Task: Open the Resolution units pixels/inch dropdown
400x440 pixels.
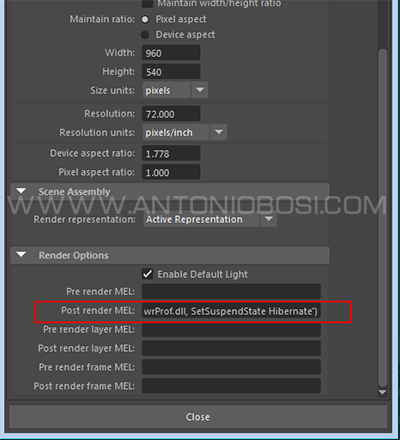Action: [185, 132]
